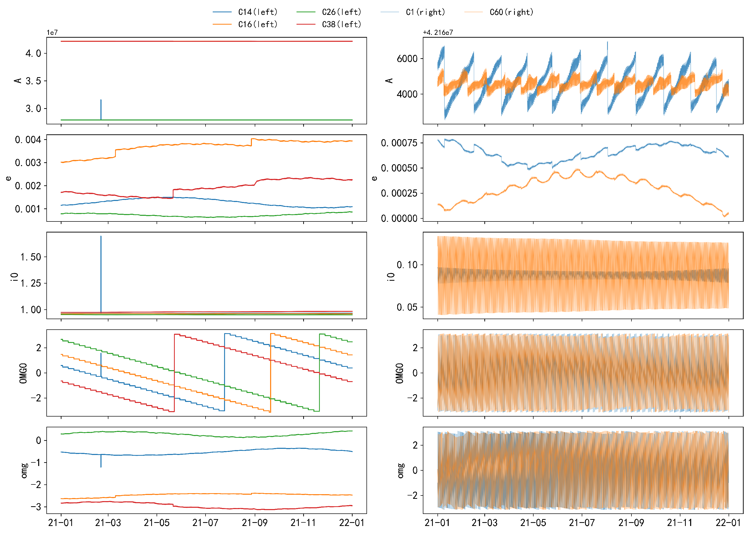This screenshot has width=756, height=537.
Task: Click the 3.0 tick on left A plot
Action: (x=33, y=109)
